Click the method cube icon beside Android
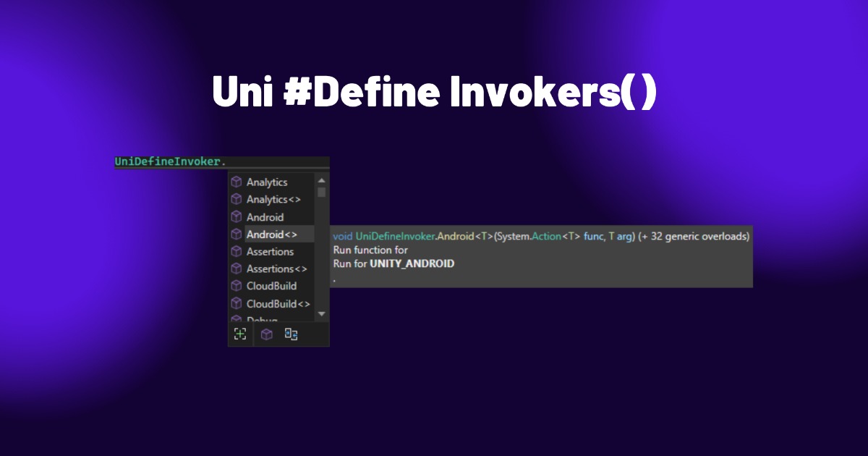 [x=237, y=216]
